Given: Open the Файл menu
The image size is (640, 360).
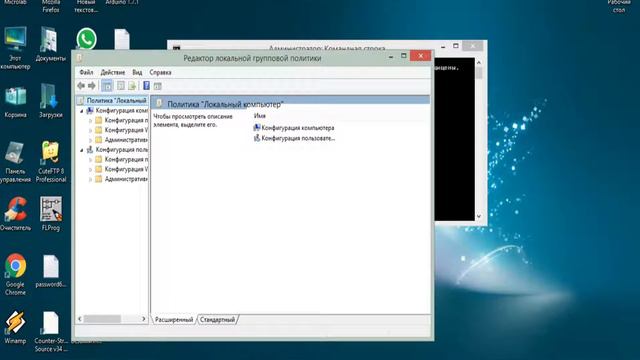Looking at the screenshot, I should [86, 72].
